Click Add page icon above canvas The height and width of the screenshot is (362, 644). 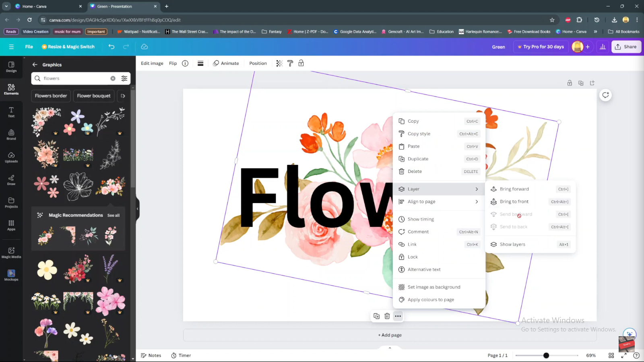[x=592, y=83]
